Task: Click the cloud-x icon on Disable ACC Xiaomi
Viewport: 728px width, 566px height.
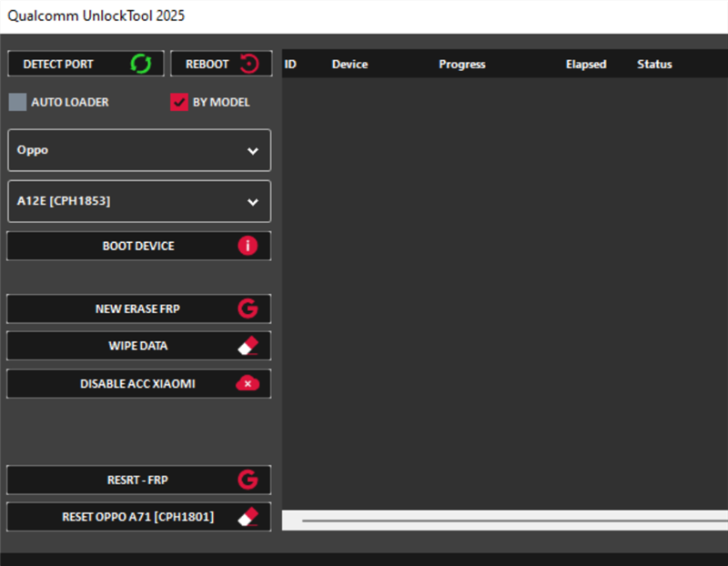Action: [248, 384]
